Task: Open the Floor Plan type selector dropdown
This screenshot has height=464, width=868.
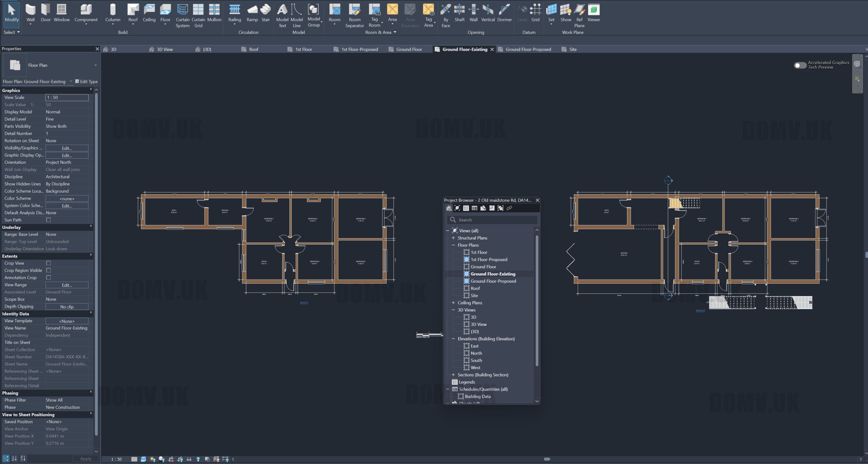Action: coord(95,65)
